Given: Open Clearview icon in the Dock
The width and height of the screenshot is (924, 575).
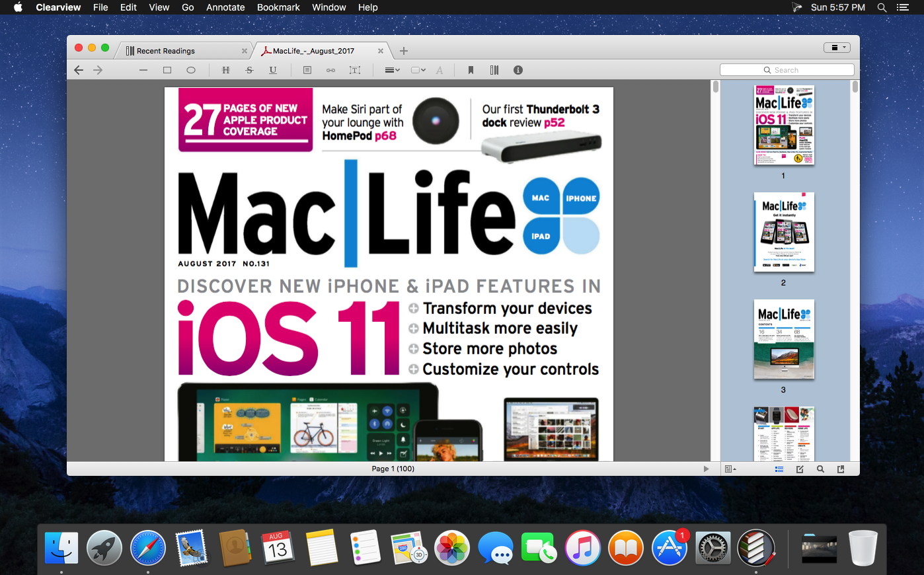Looking at the screenshot, I should [756, 549].
